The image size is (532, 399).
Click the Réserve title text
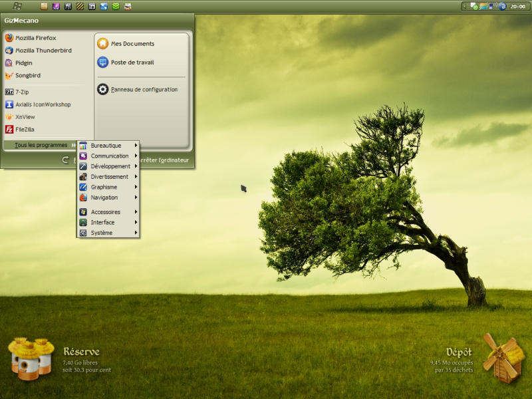pyautogui.click(x=81, y=352)
